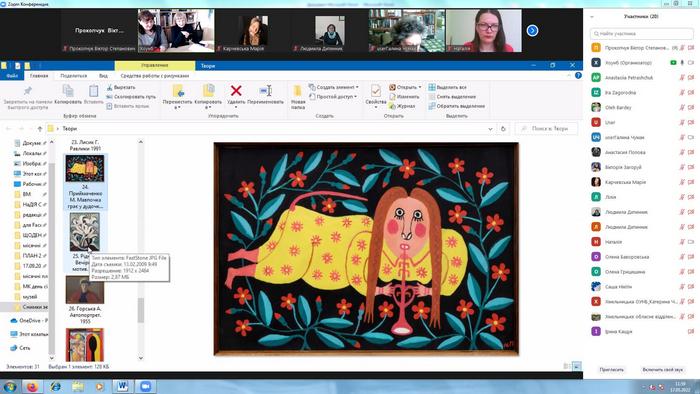Screen dimensions: 700x394
Task: Toggle Саша Heitin's microphone icon
Action: click(x=682, y=287)
